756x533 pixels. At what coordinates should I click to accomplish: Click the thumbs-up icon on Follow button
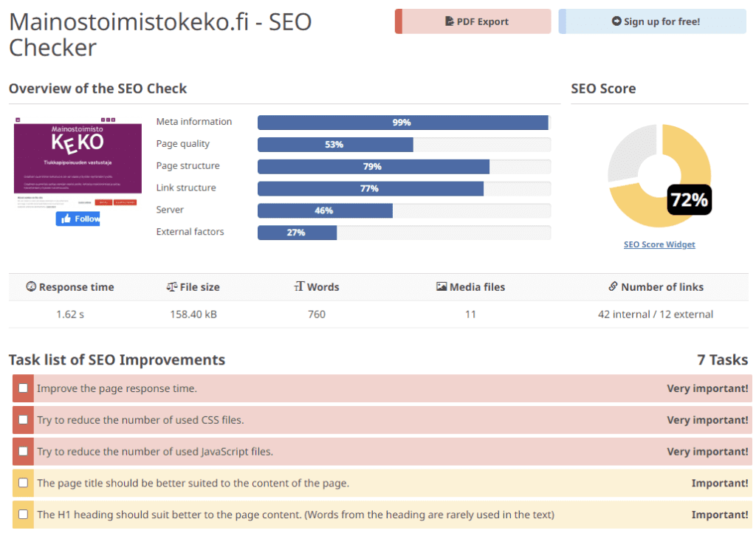pos(66,219)
